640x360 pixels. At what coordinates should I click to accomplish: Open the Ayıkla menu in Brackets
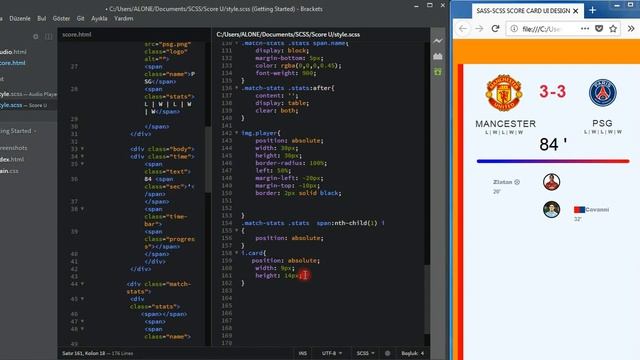point(99,18)
